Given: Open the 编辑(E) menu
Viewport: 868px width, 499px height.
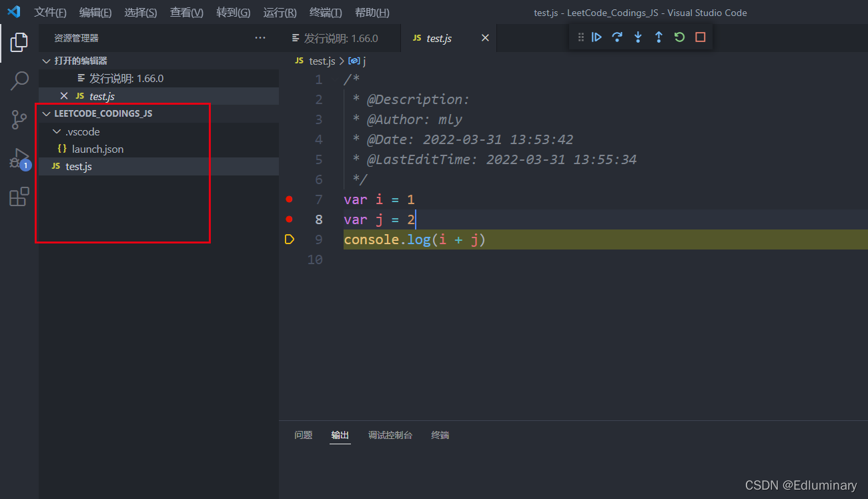Looking at the screenshot, I should tap(95, 13).
